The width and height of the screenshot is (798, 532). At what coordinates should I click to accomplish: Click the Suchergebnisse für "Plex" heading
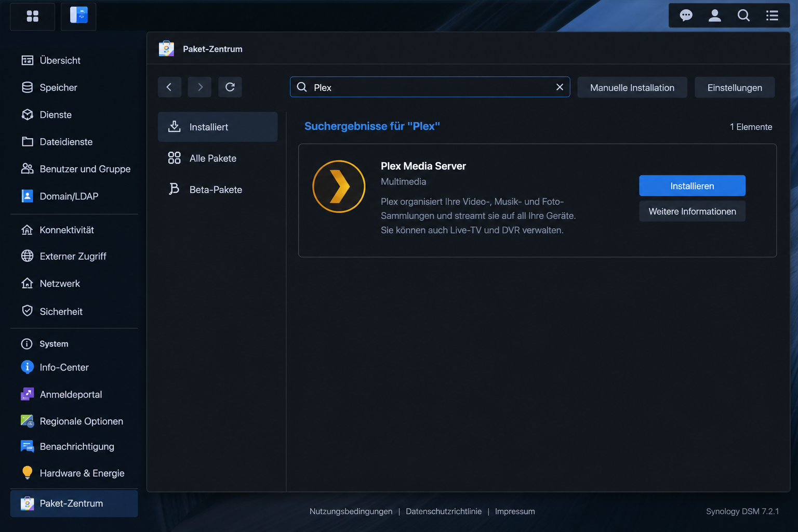tap(372, 126)
